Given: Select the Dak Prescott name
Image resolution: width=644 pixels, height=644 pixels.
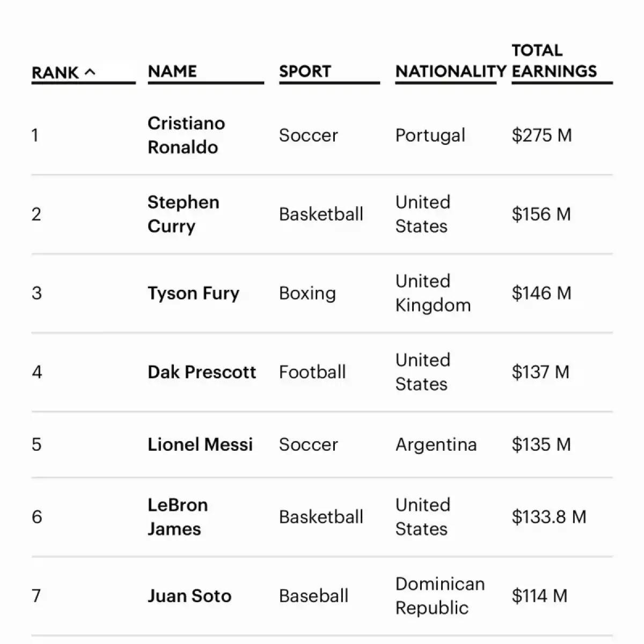Looking at the screenshot, I should coord(202,372).
